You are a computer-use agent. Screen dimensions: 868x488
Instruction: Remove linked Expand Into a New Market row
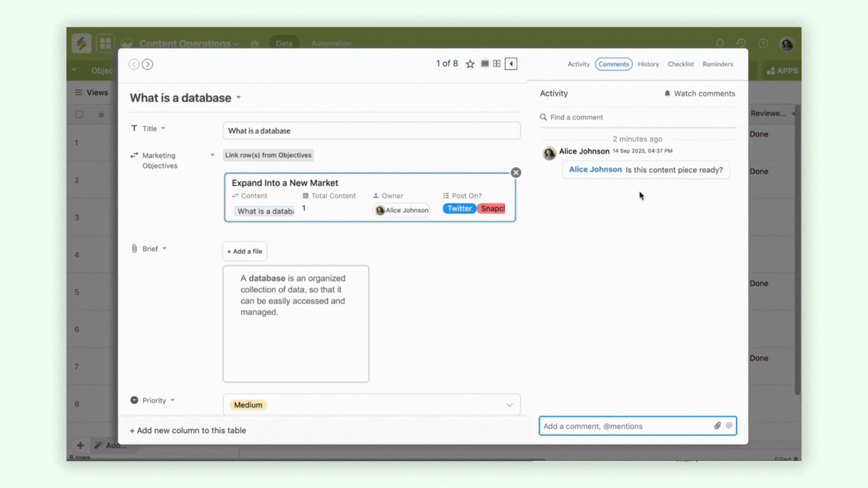(516, 172)
